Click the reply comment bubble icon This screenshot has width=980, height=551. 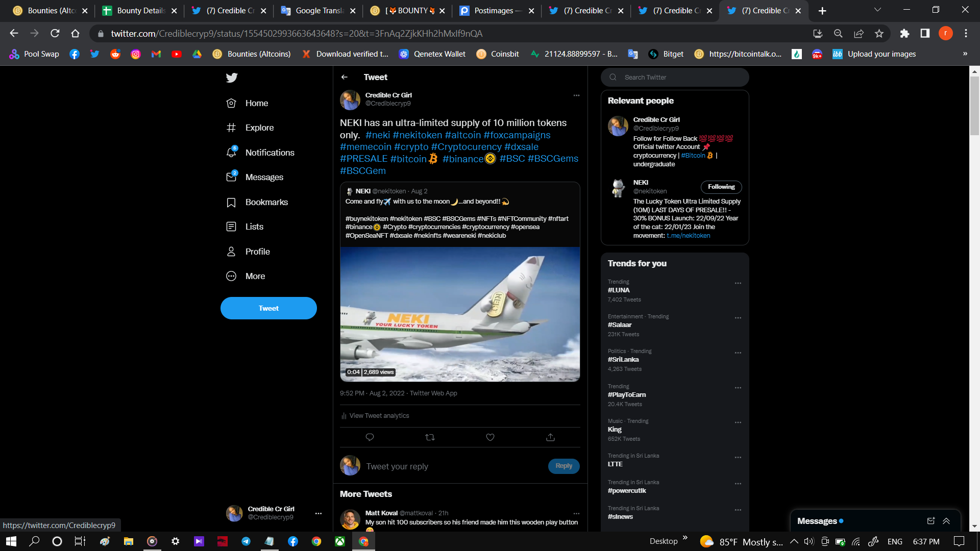[x=370, y=437]
